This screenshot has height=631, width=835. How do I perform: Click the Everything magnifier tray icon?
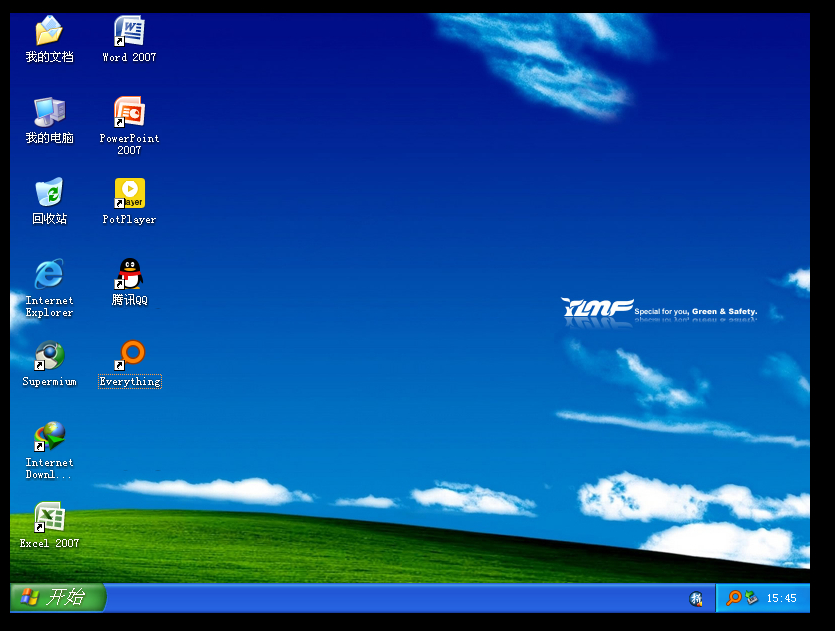click(x=733, y=598)
